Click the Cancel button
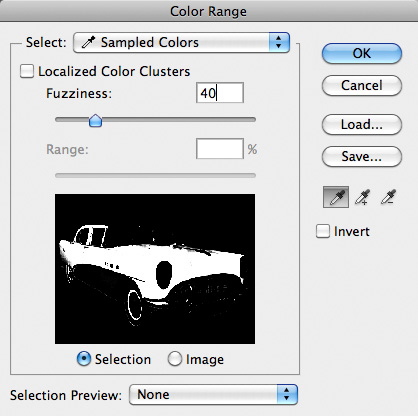418x416 pixels. pos(362,85)
